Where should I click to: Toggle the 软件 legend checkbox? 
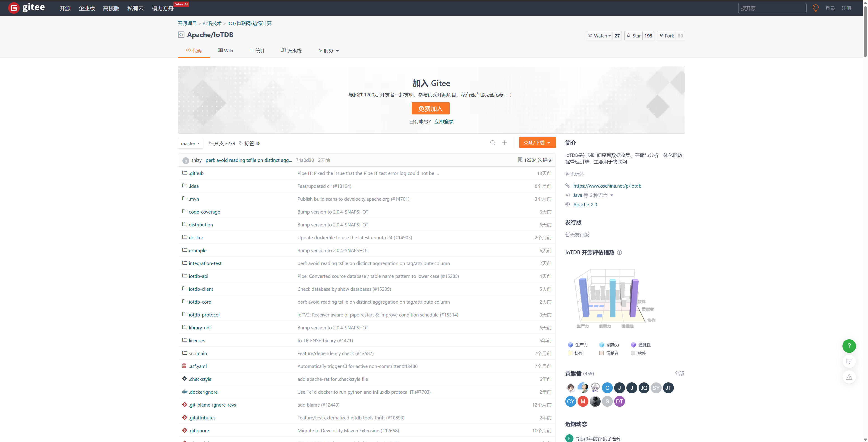[633, 353]
